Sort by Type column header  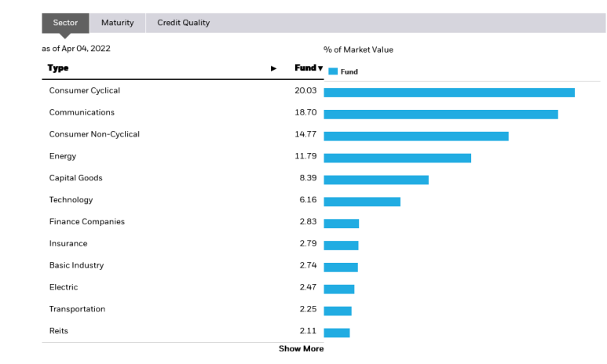[x=58, y=68]
